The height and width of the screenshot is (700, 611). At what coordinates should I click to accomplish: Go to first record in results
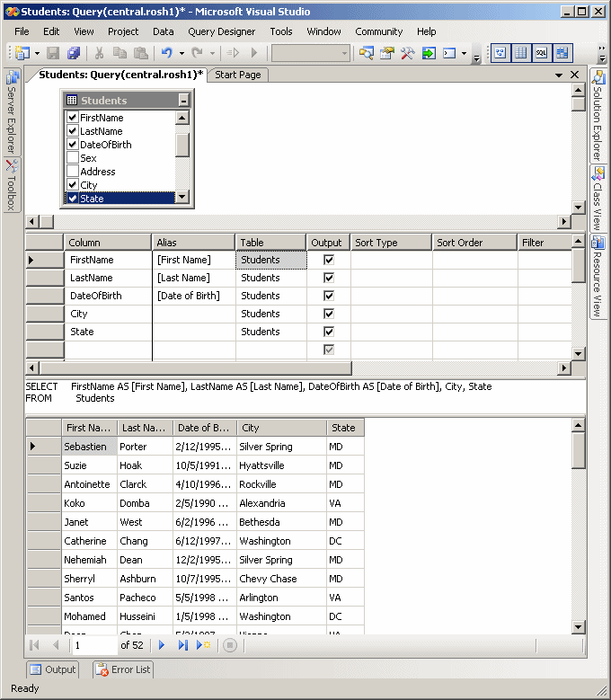[34, 645]
